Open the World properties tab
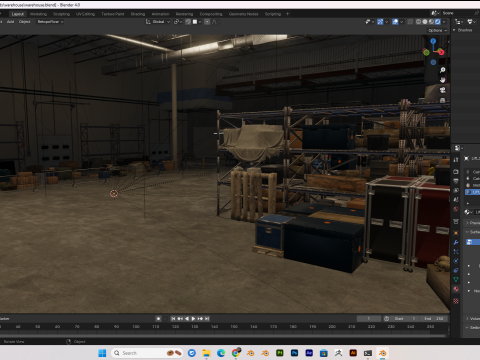This screenshot has height=360, width=480. (456, 209)
